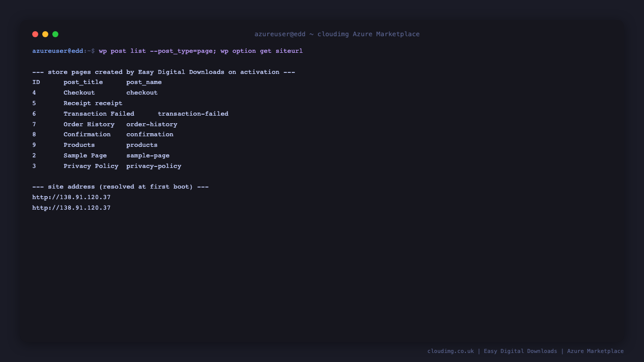
Task: Click the 'azureuser@edd' shell prompt
Action: coord(58,51)
